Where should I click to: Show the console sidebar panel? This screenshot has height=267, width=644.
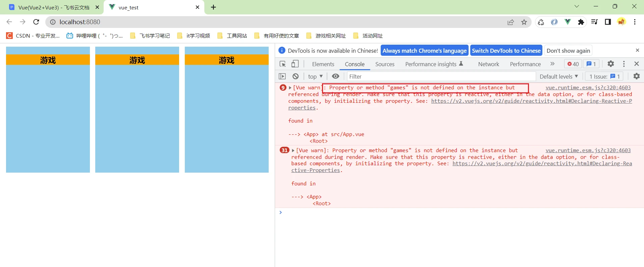282,76
